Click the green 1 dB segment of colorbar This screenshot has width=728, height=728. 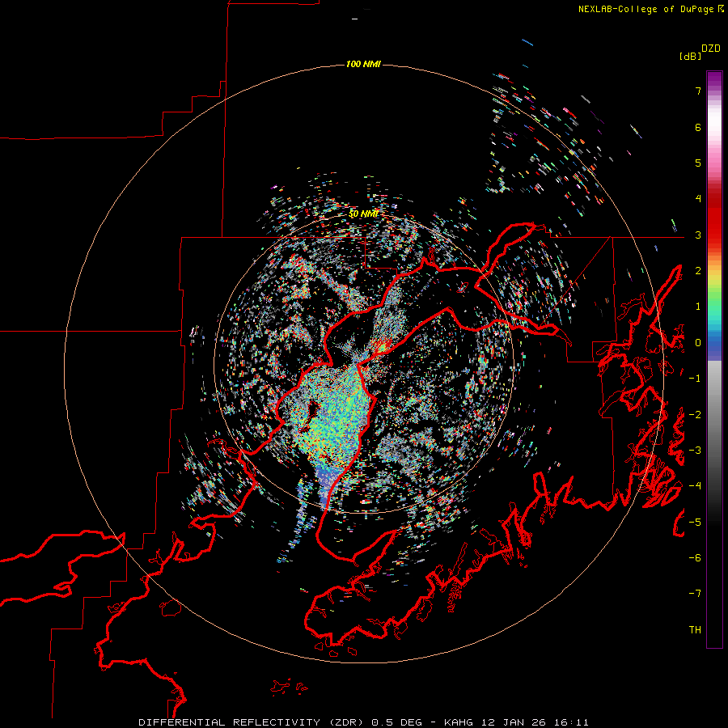[714, 307]
